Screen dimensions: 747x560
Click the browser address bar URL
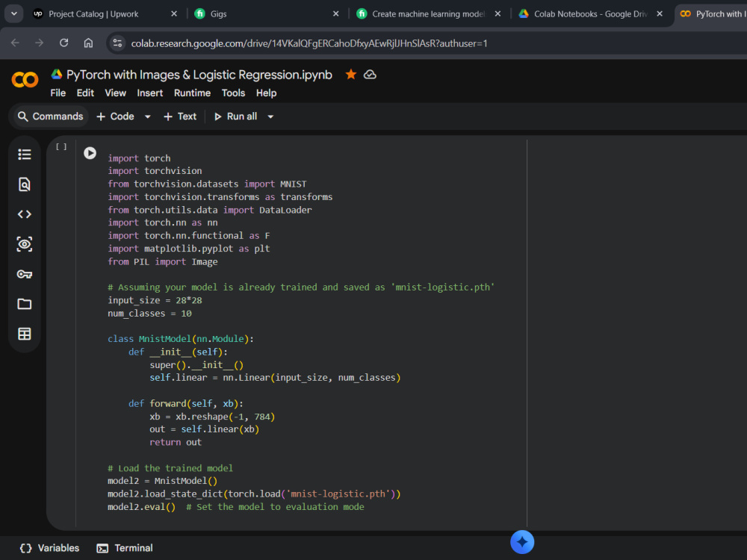(309, 43)
